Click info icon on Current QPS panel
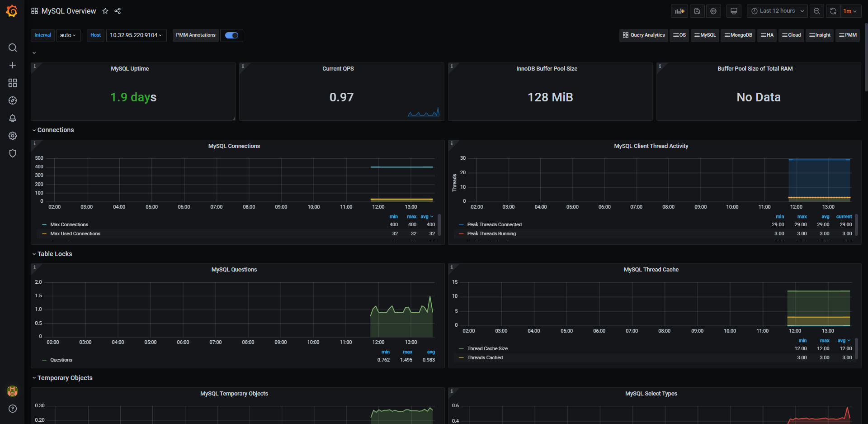The image size is (868, 424). pos(243,66)
